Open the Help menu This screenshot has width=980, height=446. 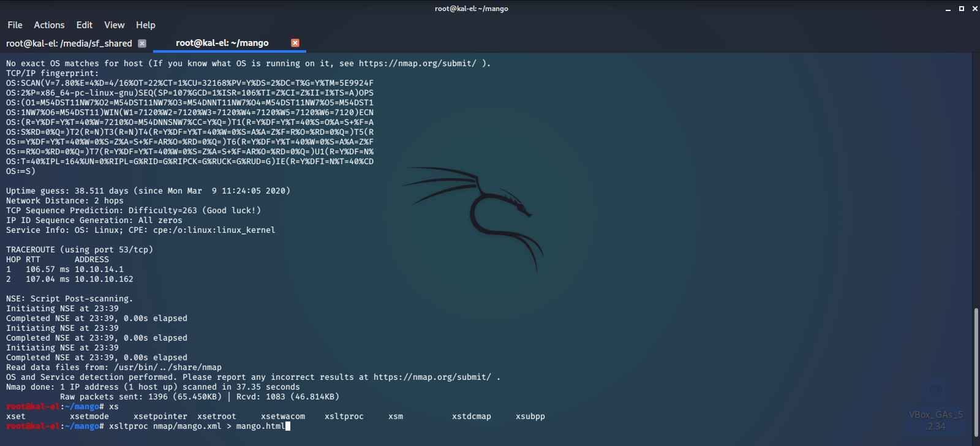point(146,25)
